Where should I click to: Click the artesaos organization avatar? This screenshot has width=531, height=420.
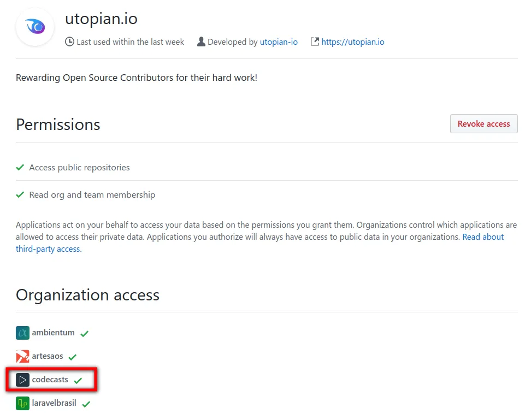click(x=22, y=357)
